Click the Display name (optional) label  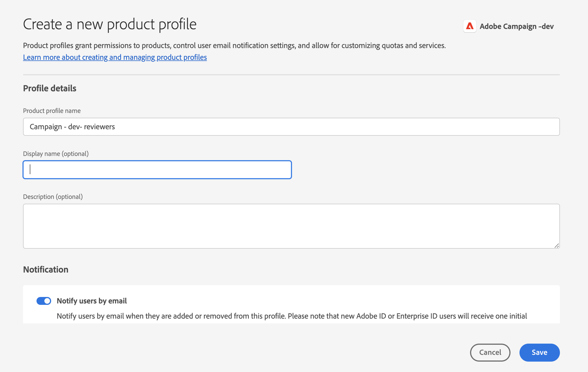coord(56,154)
